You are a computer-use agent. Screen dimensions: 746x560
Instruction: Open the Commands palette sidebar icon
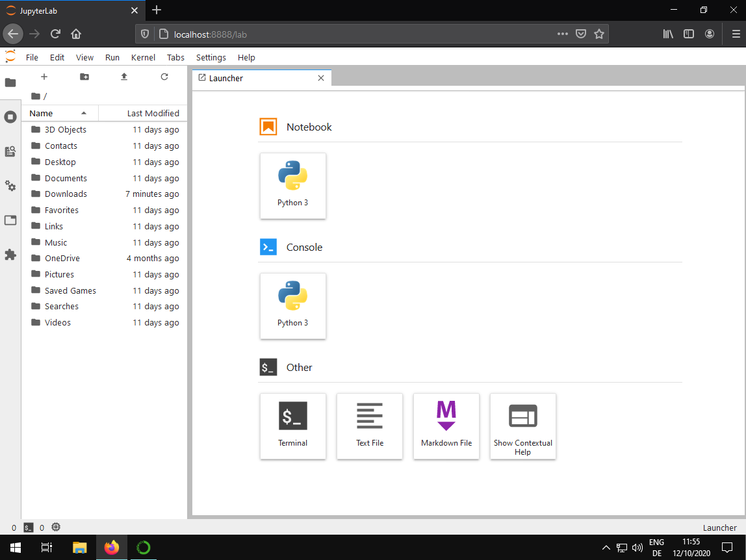(10, 151)
